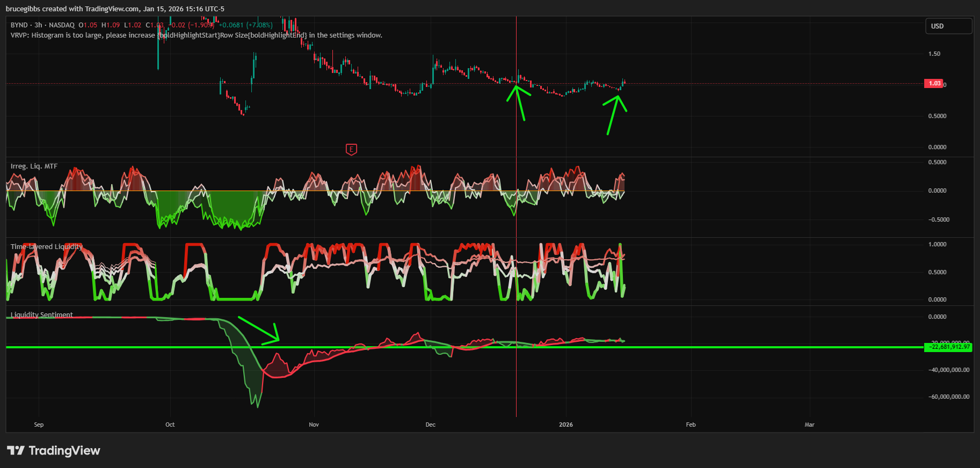Click the red 1.03 current price label
This screenshot has height=468, width=980.
tap(934, 83)
